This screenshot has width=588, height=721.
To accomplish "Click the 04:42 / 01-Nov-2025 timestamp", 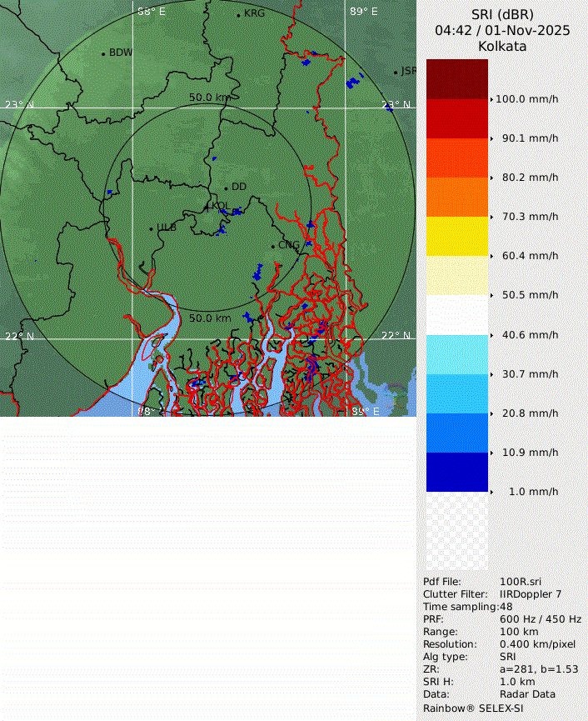I will 502,30.
